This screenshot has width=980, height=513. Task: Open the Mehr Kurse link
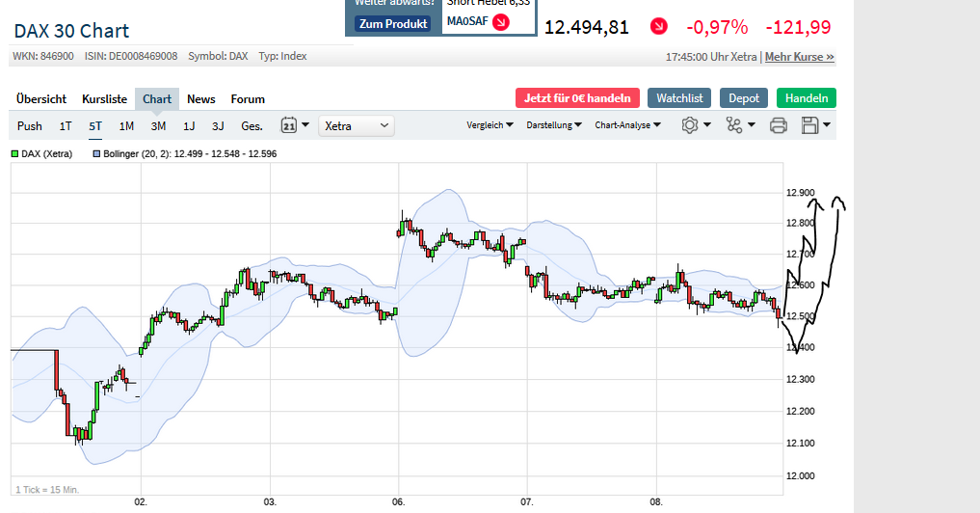(x=800, y=57)
